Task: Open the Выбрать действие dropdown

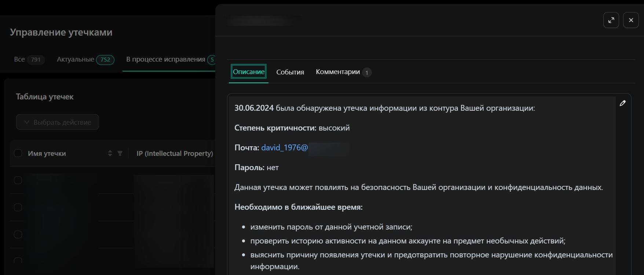Action: (58, 122)
